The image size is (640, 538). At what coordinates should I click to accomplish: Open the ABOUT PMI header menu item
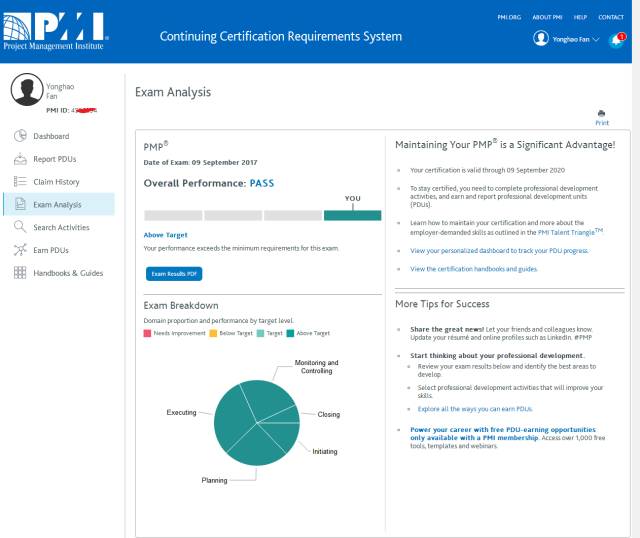547,17
